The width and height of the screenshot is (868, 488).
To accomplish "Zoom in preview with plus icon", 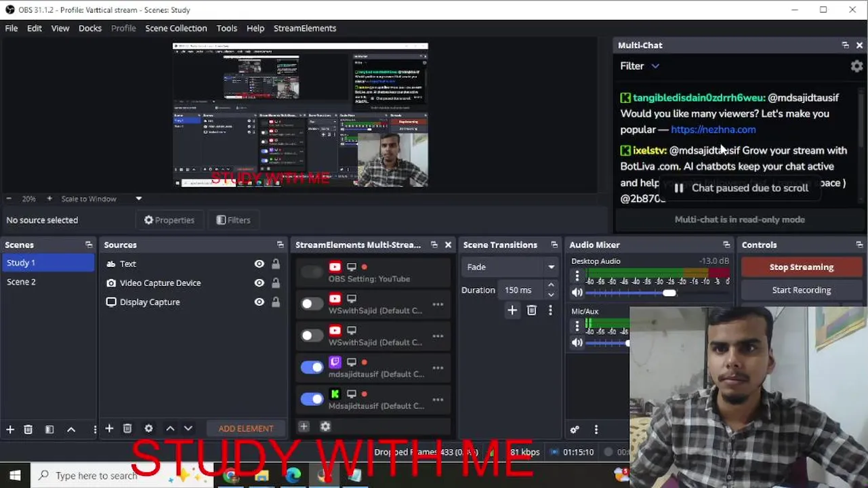I will tap(49, 199).
